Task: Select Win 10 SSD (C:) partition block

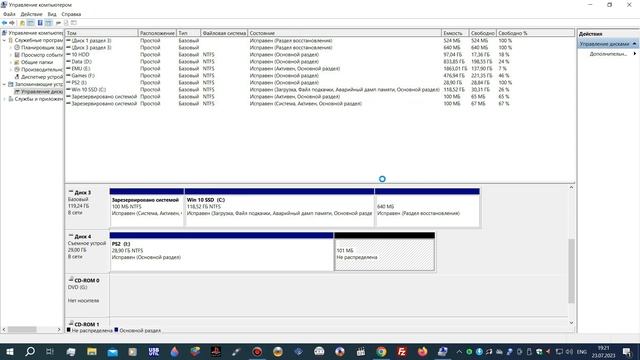Action: (x=279, y=208)
